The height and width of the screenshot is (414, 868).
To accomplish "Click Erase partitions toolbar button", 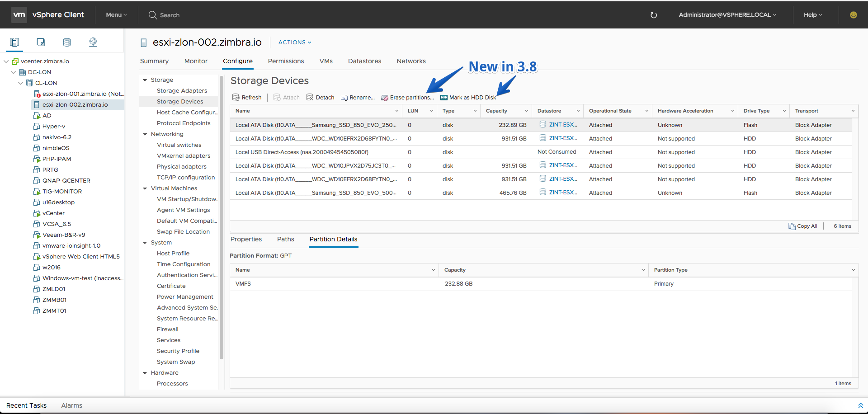I will [x=408, y=98].
